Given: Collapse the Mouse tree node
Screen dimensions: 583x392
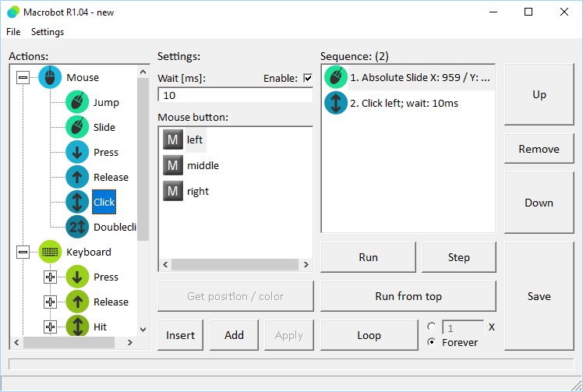Looking at the screenshot, I should [23, 77].
